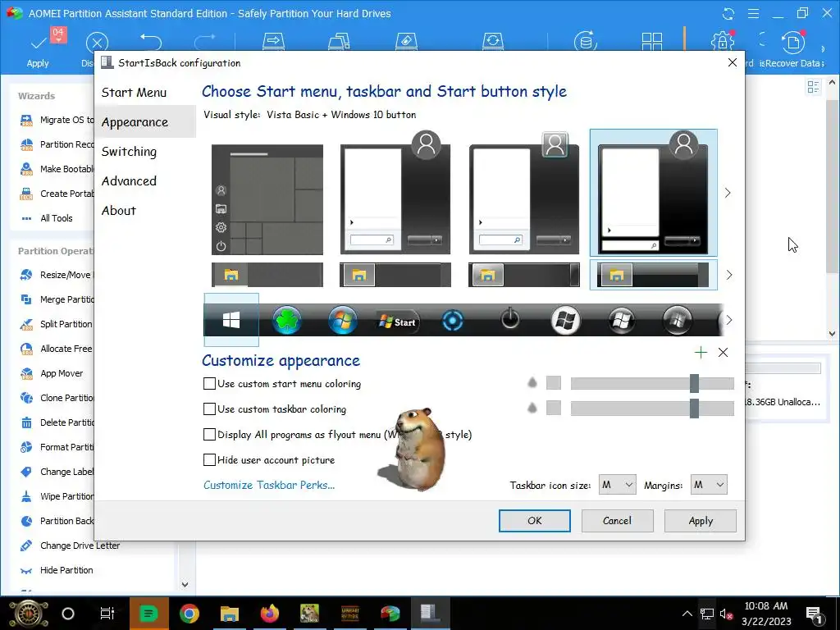Select Make Bootable Media in AOMEI sidebar
This screenshot has width=840, height=630.
point(57,169)
